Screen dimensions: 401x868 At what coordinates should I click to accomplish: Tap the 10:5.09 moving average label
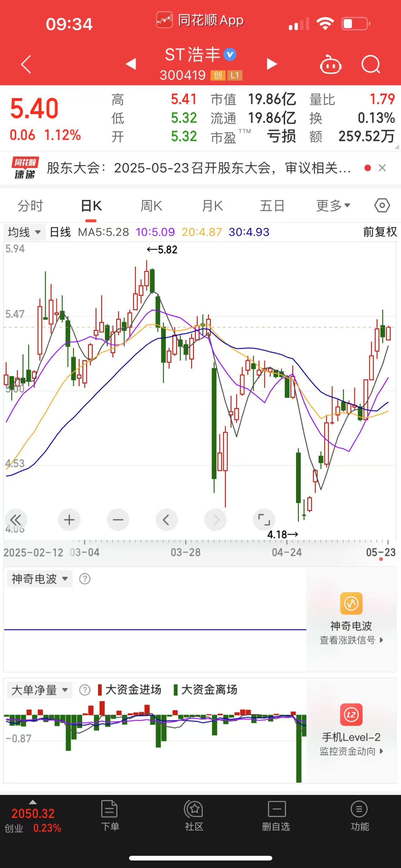[155, 232]
